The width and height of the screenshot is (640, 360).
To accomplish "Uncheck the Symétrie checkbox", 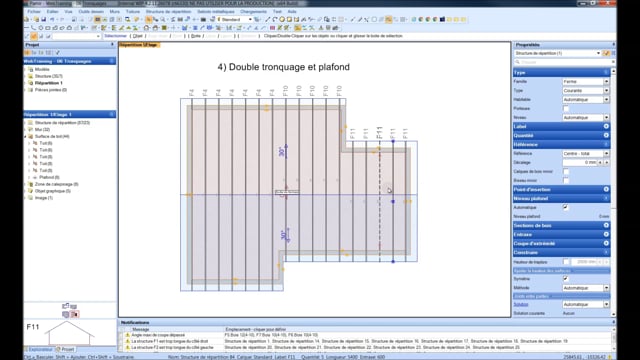I will click(x=566, y=279).
